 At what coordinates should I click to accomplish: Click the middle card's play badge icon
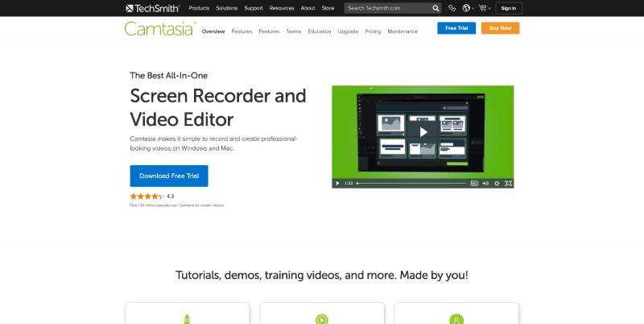tap(321, 319)
